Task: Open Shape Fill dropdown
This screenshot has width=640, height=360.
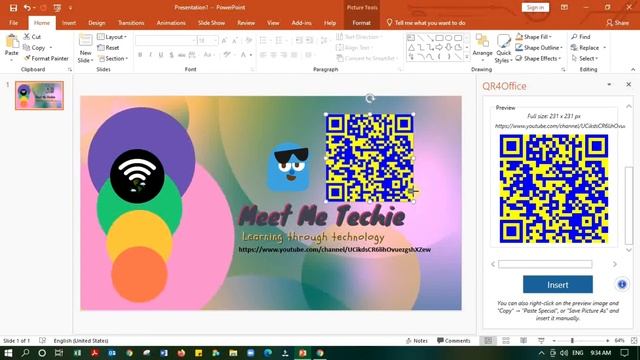Action: pos(533,37)
